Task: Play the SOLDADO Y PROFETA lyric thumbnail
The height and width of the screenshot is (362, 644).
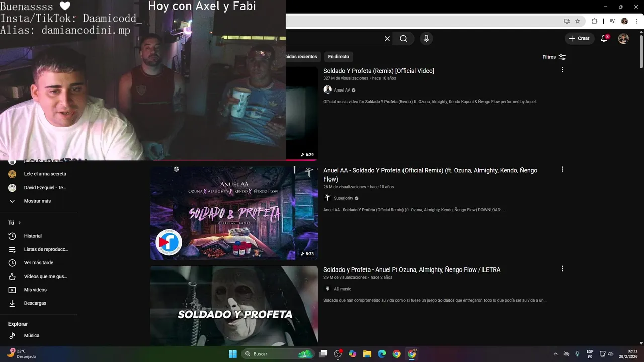Action: click(x=234, y=306)
